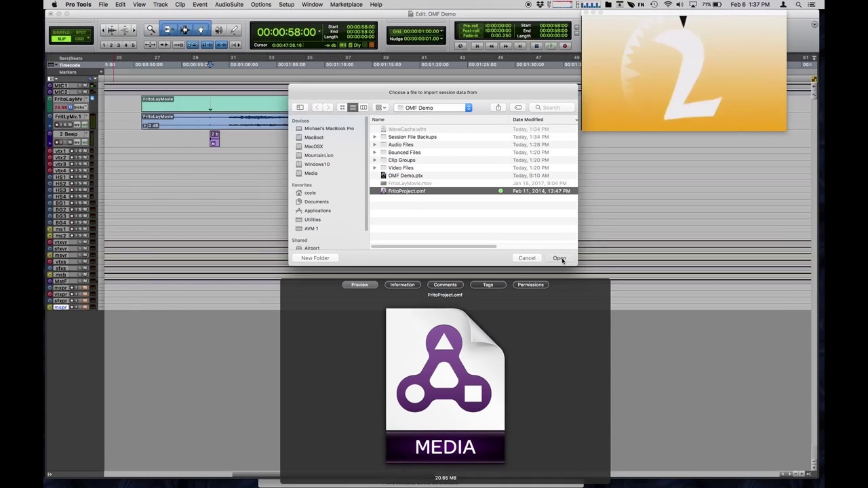Select MacBoot in the Devices sidebar
This screenshot has width=868, height=488.
[x=313, y=138]
